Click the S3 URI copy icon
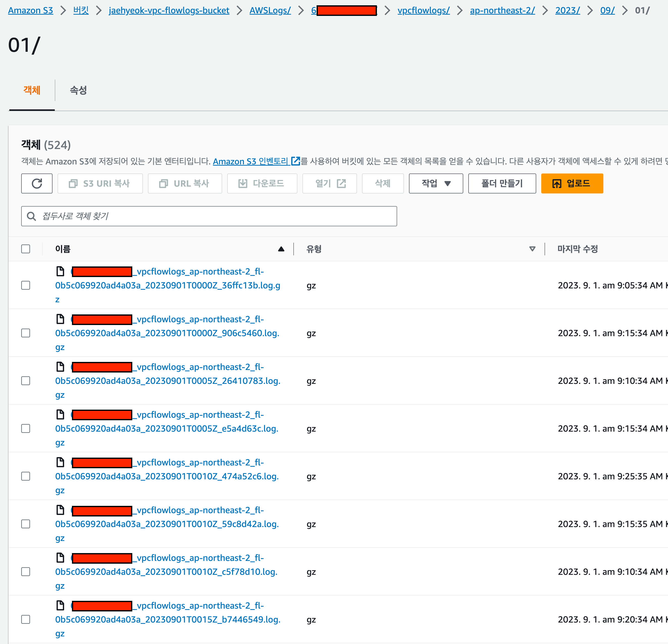 click(x=73, y=184)
